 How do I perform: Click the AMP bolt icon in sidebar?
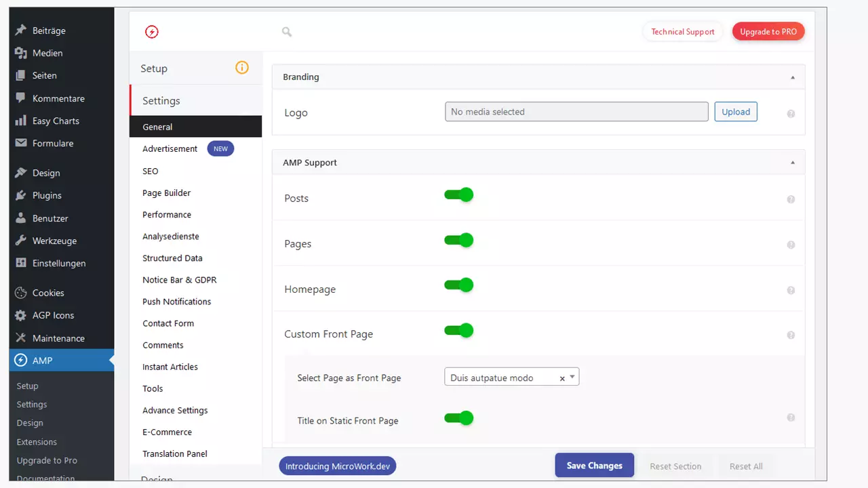tap(21, 361)
